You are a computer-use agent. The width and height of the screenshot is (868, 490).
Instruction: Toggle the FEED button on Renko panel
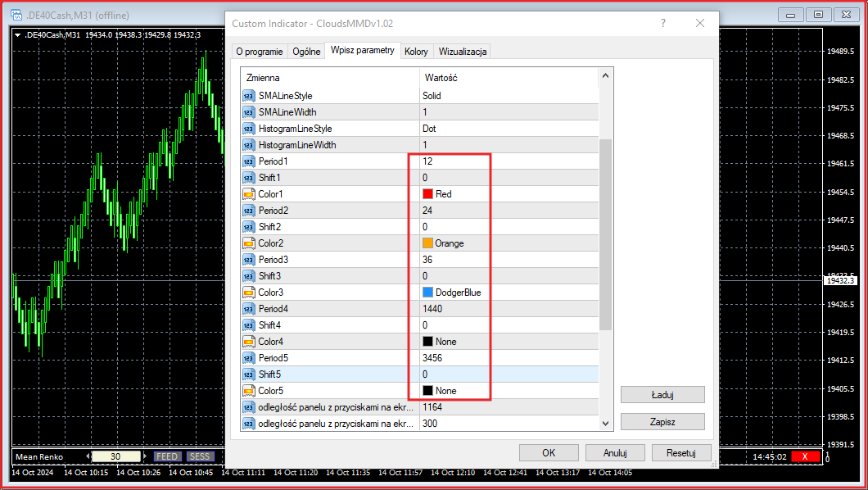(x=167, y=456)
